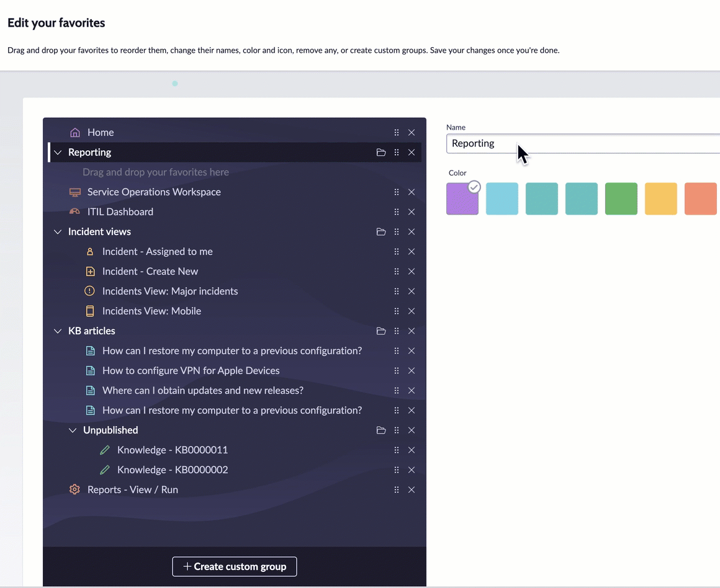Remove the Unpublished group
Screen dimensions: 720x588
tap(412, 430)
